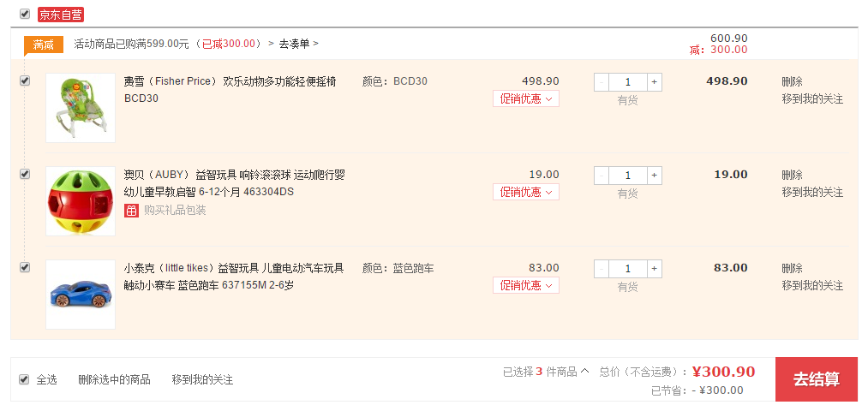868x411 pixels.
Task: Click the quantity field of little tikes car
Action: click(628, 269)
